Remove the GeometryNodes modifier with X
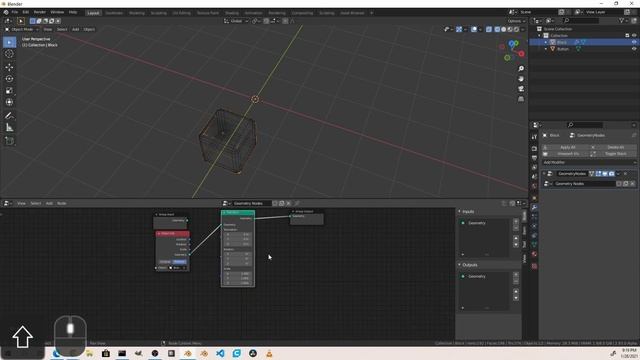The image size is (640, 360). pyautogui.click(x=625, y=174)
